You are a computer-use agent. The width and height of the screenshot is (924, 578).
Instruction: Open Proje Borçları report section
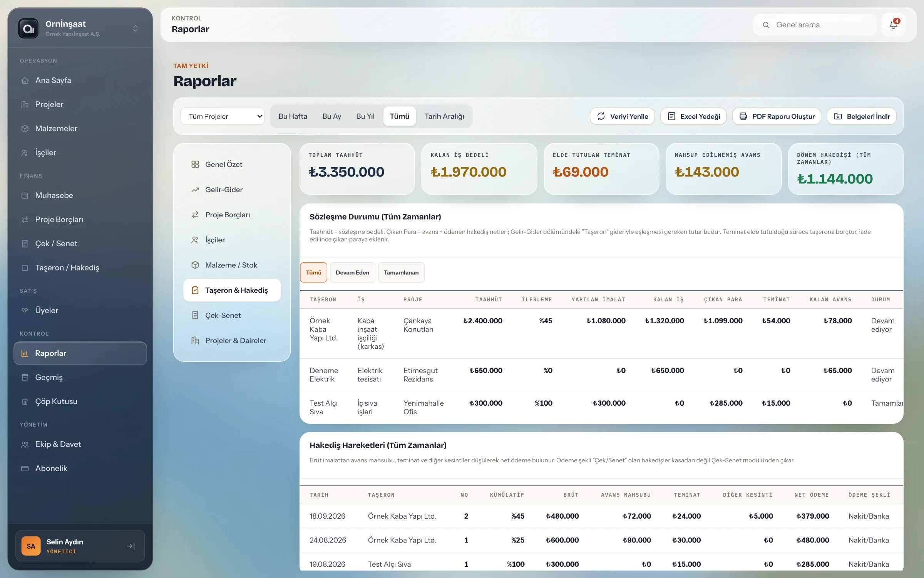pyautogui.click(x=232, y=215)
